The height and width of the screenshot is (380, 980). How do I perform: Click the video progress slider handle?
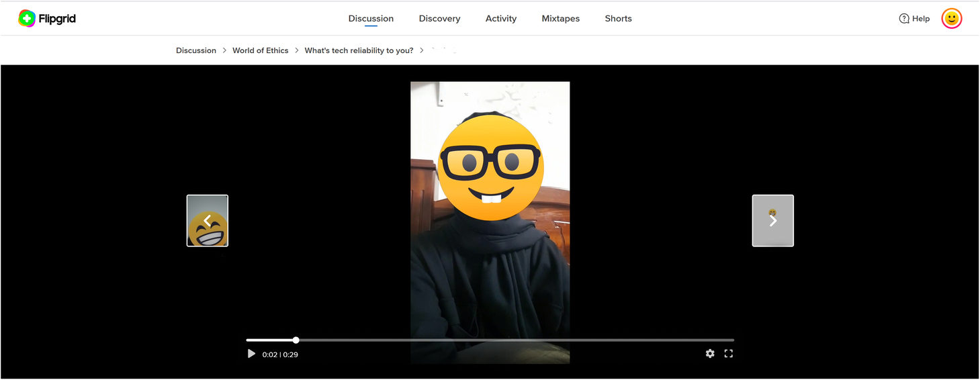296,340
